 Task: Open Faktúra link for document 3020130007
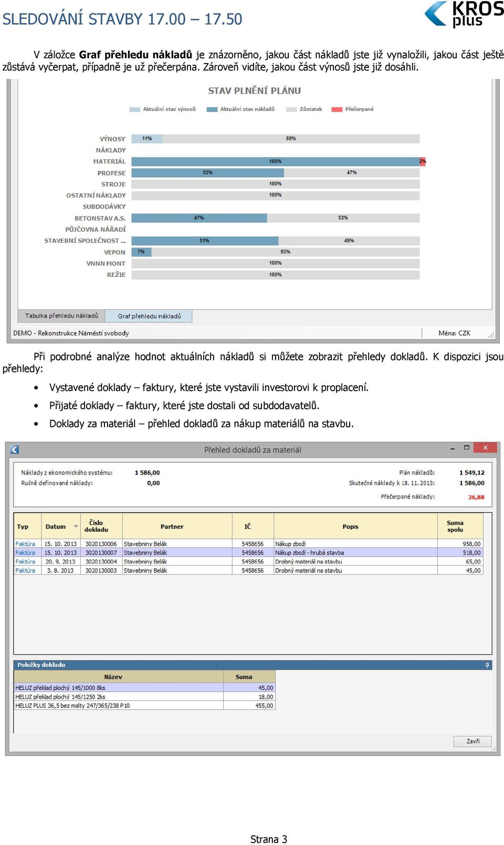[x=25, y=553]
